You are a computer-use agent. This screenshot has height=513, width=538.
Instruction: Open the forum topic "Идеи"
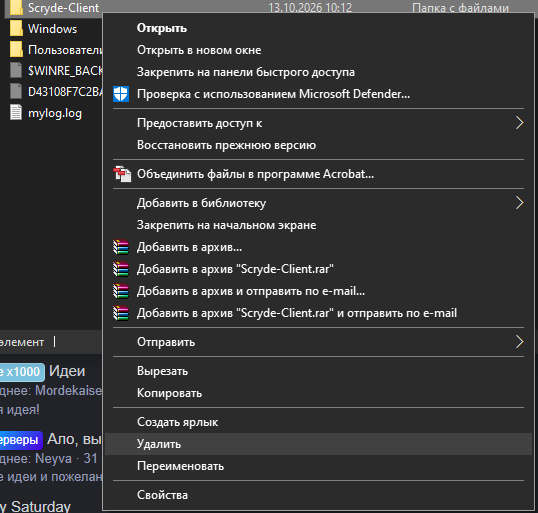(x=67, y=371)
